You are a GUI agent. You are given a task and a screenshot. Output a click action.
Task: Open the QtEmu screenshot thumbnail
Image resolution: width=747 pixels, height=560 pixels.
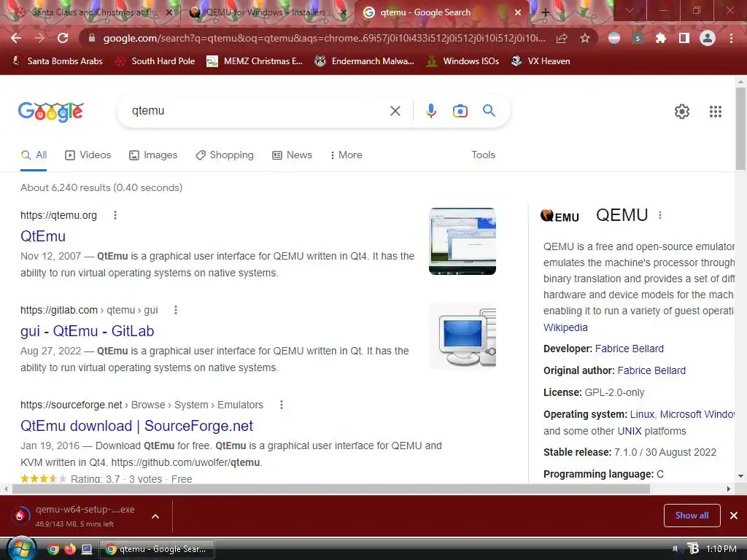462,241
